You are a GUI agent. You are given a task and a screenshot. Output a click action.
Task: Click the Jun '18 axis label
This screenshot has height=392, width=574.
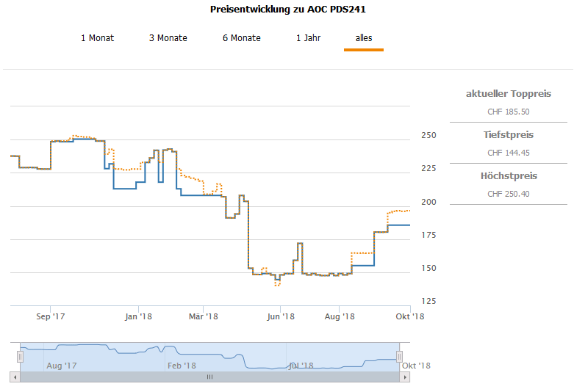click(x=280, y=316)
